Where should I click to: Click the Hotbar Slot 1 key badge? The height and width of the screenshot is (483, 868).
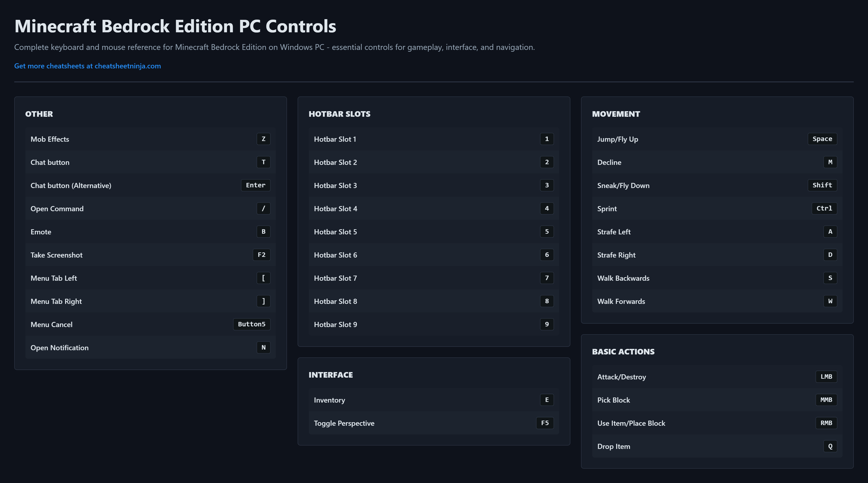[x=547, y=139]
